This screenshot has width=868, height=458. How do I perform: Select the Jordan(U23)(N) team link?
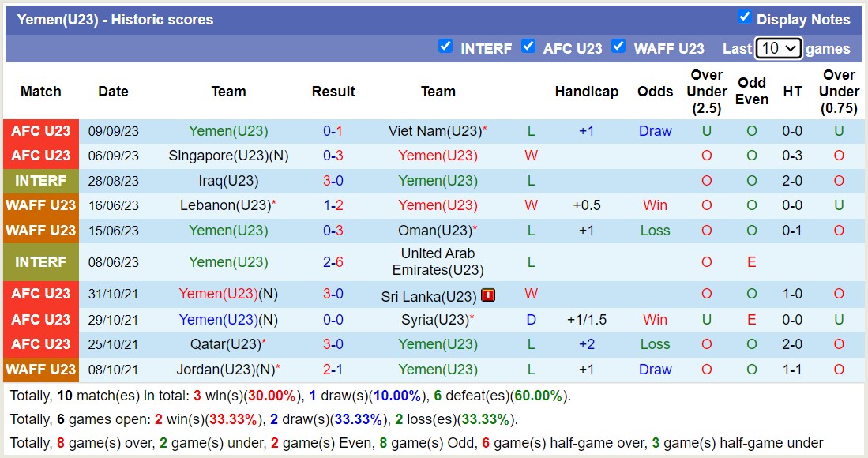click(x=228, y=369)
